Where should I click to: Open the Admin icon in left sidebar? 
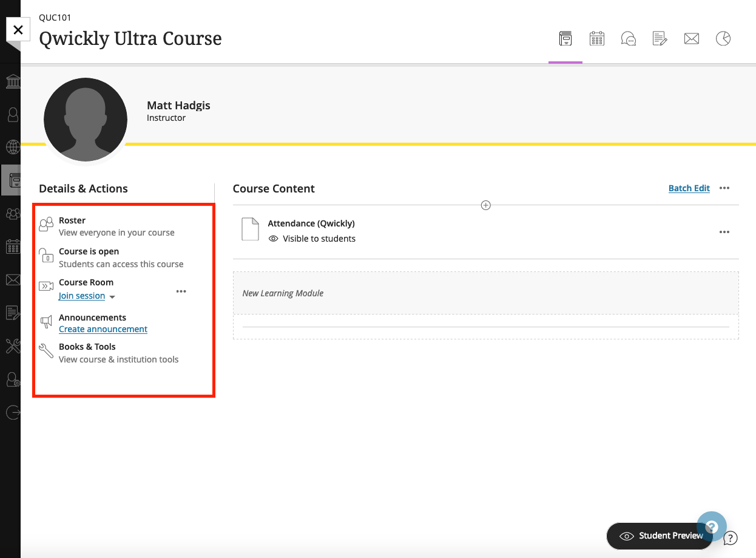[13, 379]
